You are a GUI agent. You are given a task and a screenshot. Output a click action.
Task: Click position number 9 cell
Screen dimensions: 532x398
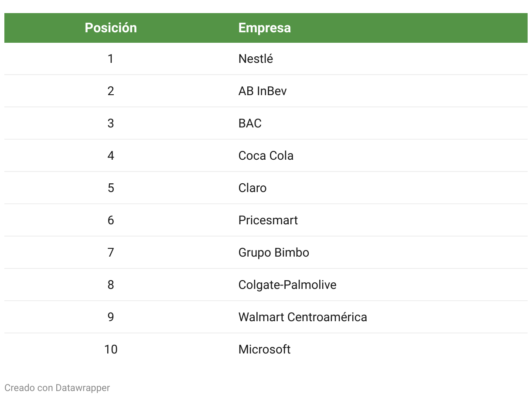pos(111,317)
